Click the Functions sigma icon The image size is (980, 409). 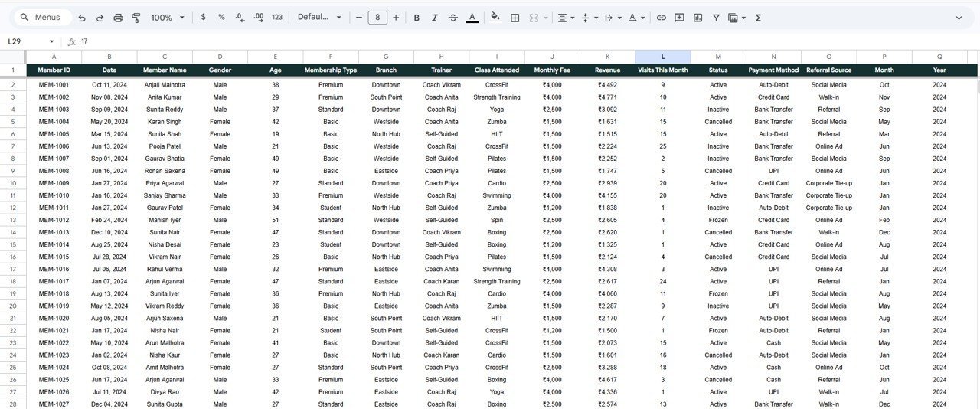coord(758,18)
